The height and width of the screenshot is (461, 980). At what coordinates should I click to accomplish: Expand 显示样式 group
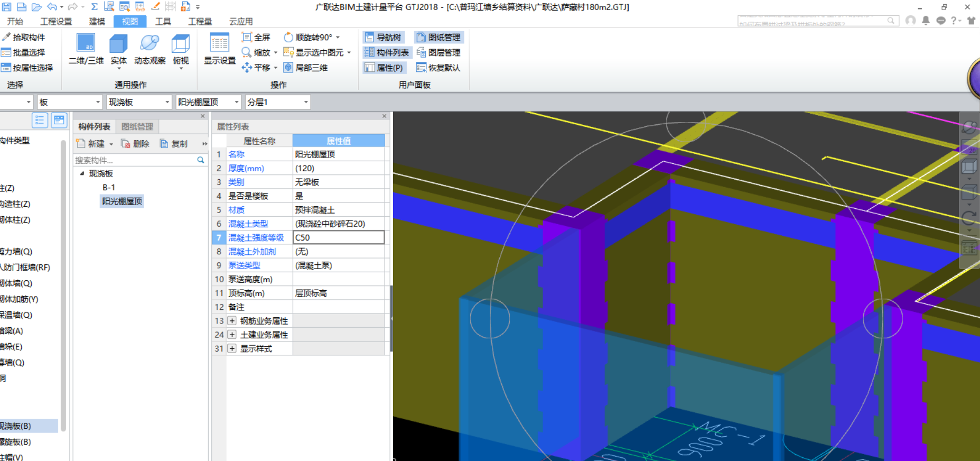pyautogui.click(x=232, y=348)
